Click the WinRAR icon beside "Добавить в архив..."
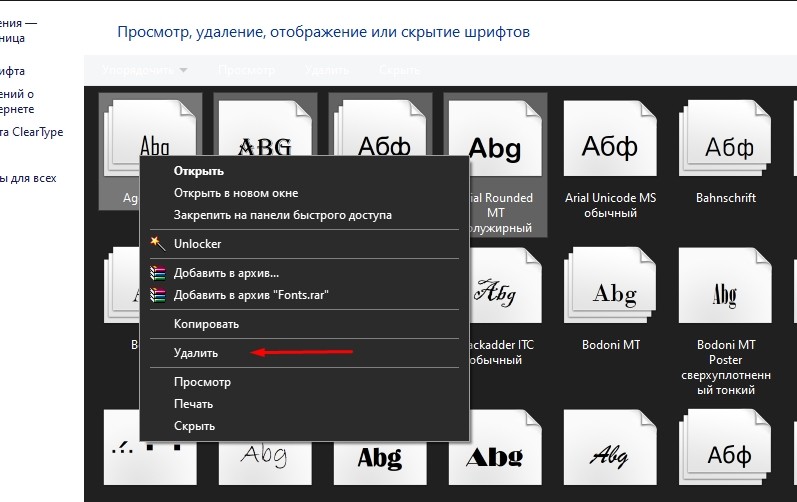The height and width of the screenshot is (502, 797). point(158,273)
